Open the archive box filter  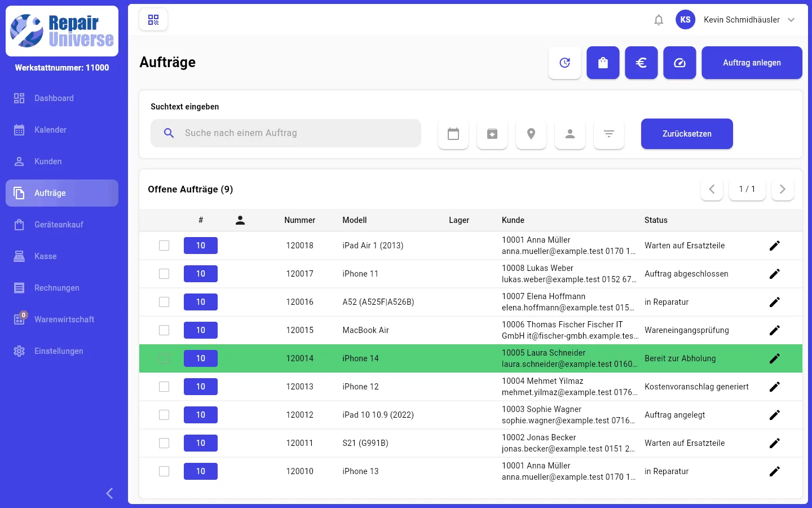pos(492,134)
